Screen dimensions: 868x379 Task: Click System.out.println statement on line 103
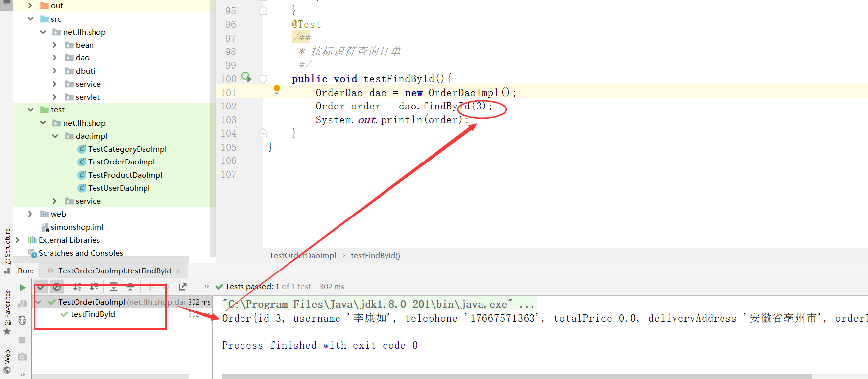click(392, 120)
